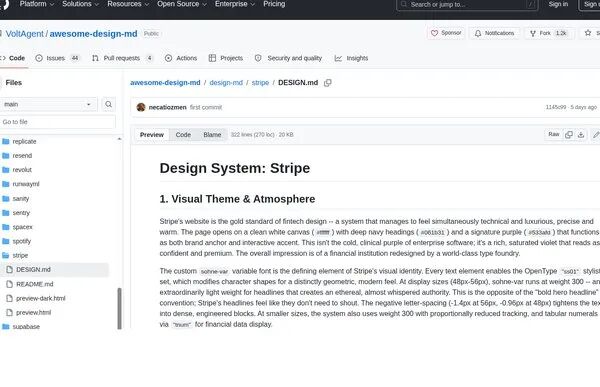This screenshot has width=600, height=387.
Task: Download raw file icon
Action: click(581, 134)
